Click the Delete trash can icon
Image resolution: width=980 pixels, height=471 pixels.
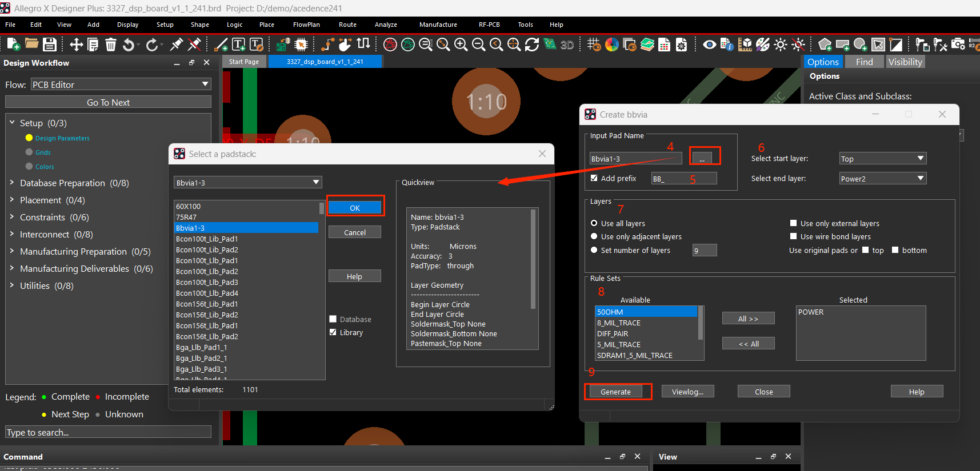(x=111, y=45)
